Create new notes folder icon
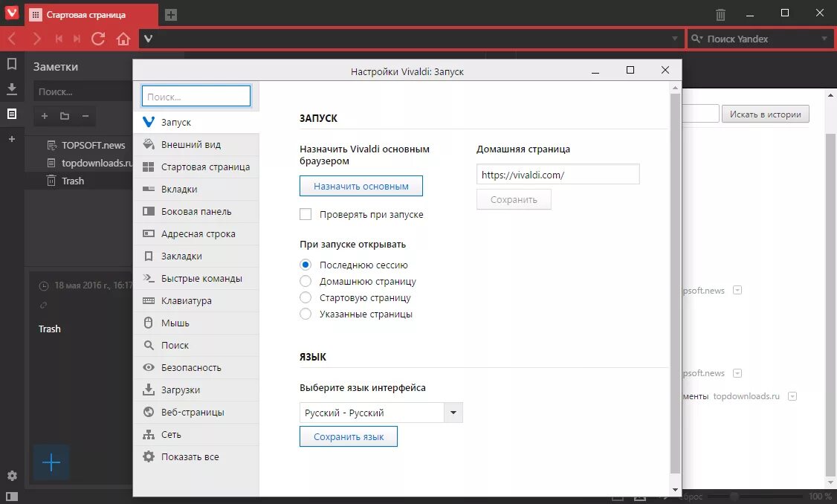837x504 pixels. pos(65,116)
